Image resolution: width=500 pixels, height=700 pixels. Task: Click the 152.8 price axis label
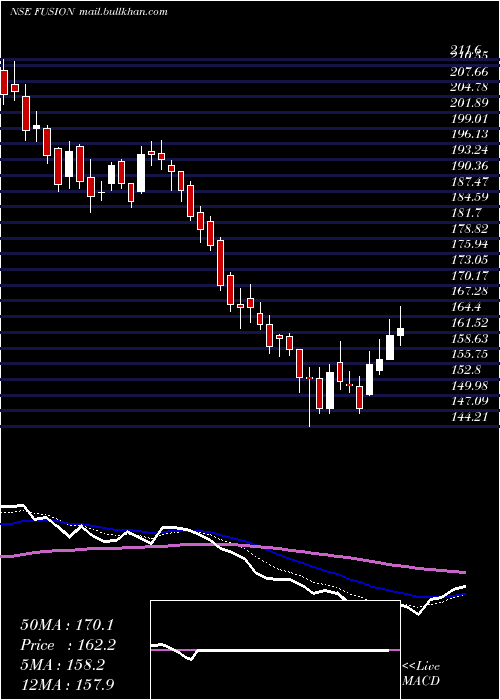pyautogui.click(x=466, y=369)
